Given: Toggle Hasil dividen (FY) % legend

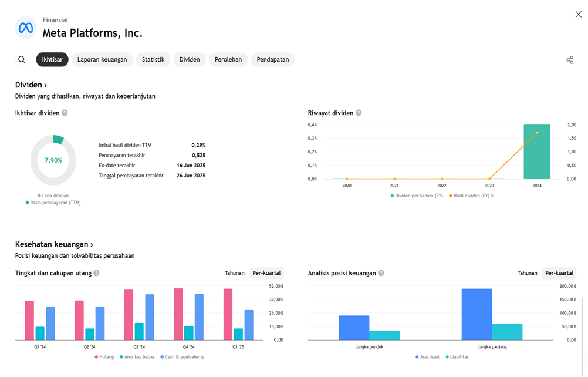Looking at the screenshot, I should point(471,196).
